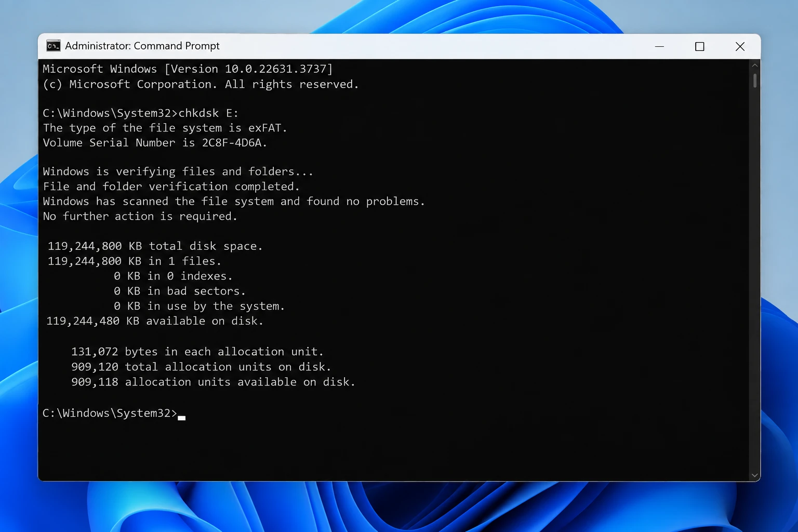Click the scrollbar up arrow
This screenshot has width=798, height=532.
(755, 65)
